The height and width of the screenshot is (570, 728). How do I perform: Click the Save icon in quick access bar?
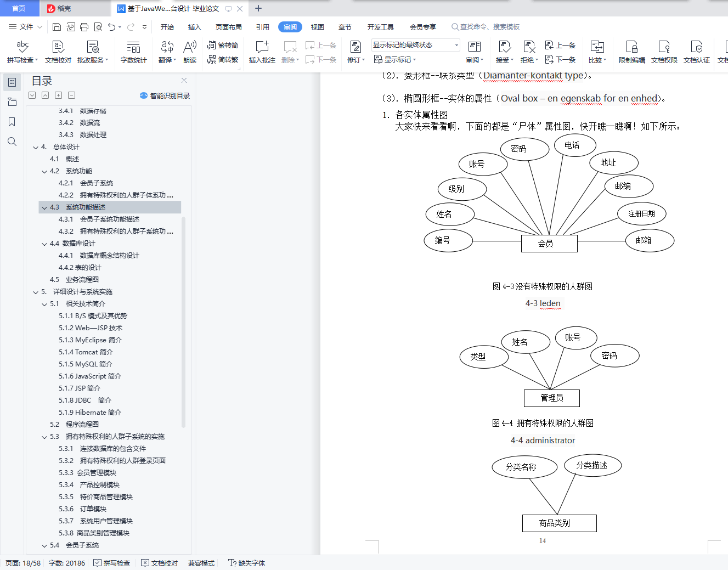tap(57, 27)
